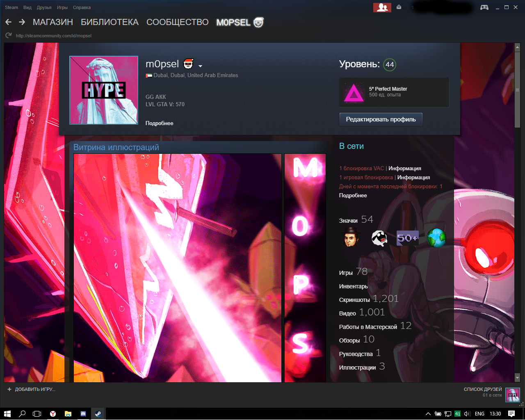
Task: Go back with the left arrow
Action: point(9,22)
